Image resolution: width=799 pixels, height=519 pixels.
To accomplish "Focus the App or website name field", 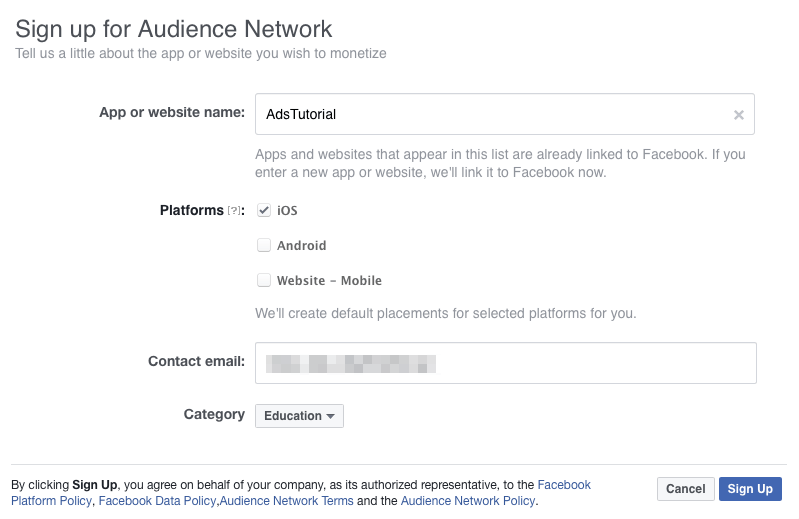I will point(490,115).
